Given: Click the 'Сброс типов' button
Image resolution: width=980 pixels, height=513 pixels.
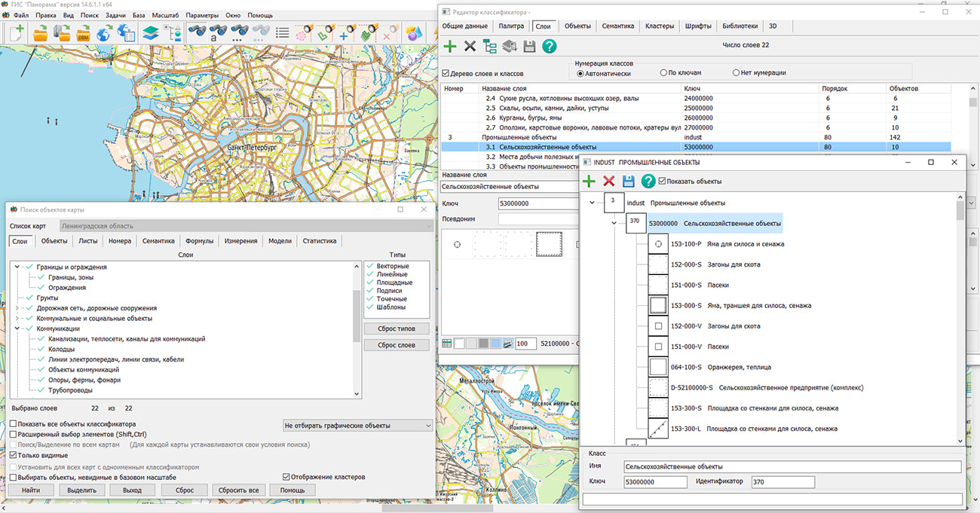Looking at the screenshot, I should click(x=397, y=328).
